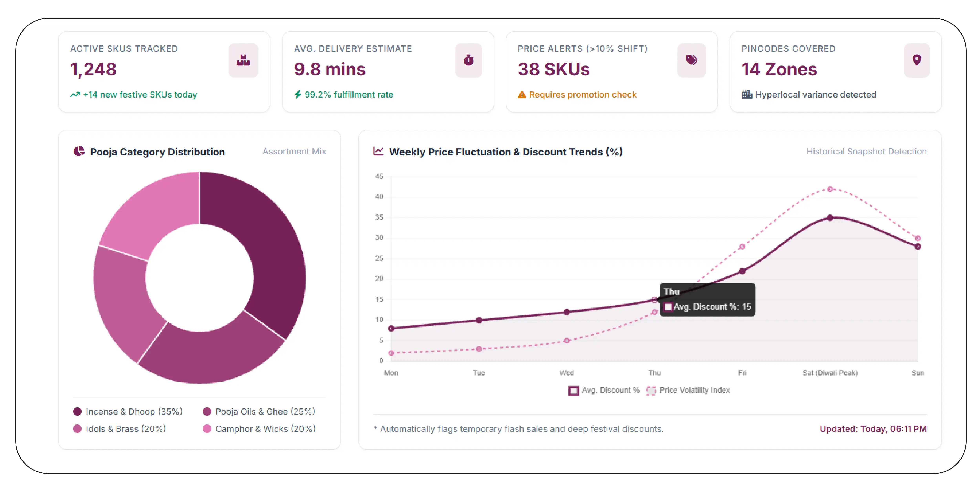Click the line chart icon beside Weekly Price

[378, 151]
